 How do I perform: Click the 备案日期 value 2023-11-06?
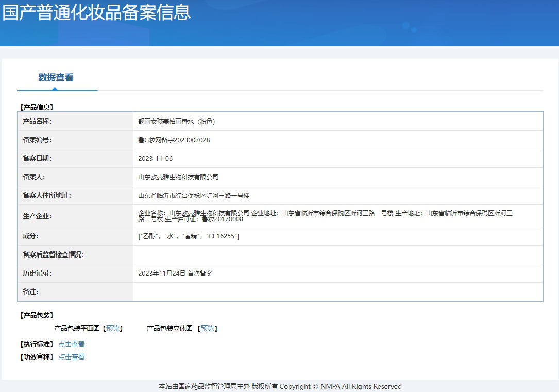(156, 159)
